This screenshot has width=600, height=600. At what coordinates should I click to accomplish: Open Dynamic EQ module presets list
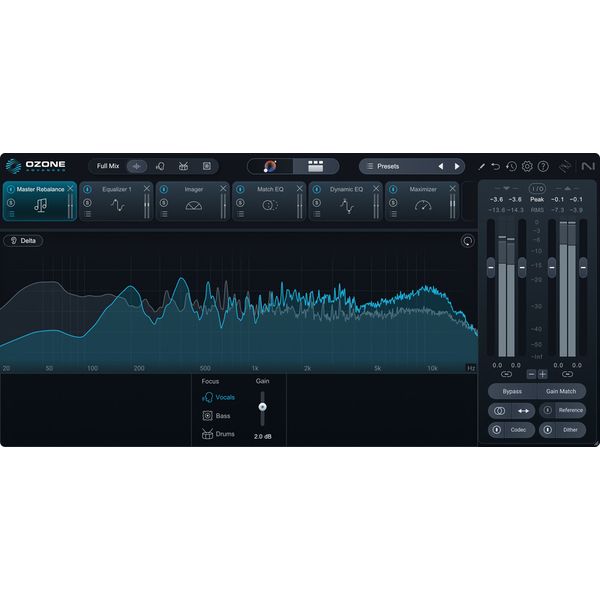[318, 214]
